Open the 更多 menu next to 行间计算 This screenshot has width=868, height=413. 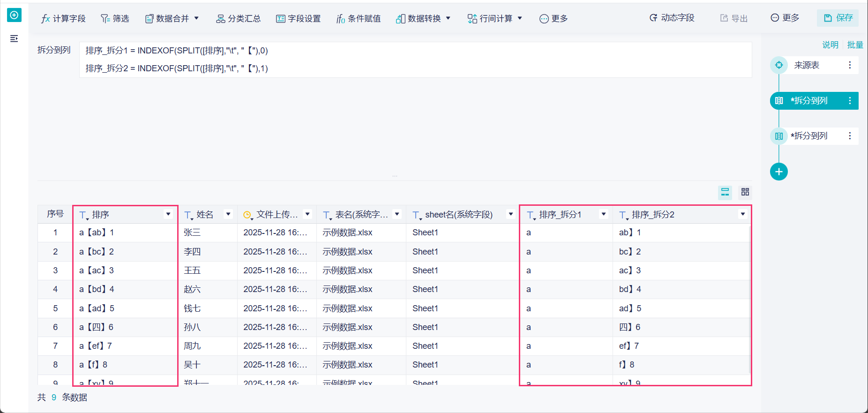pyautogui.click(x=554, y=18)
